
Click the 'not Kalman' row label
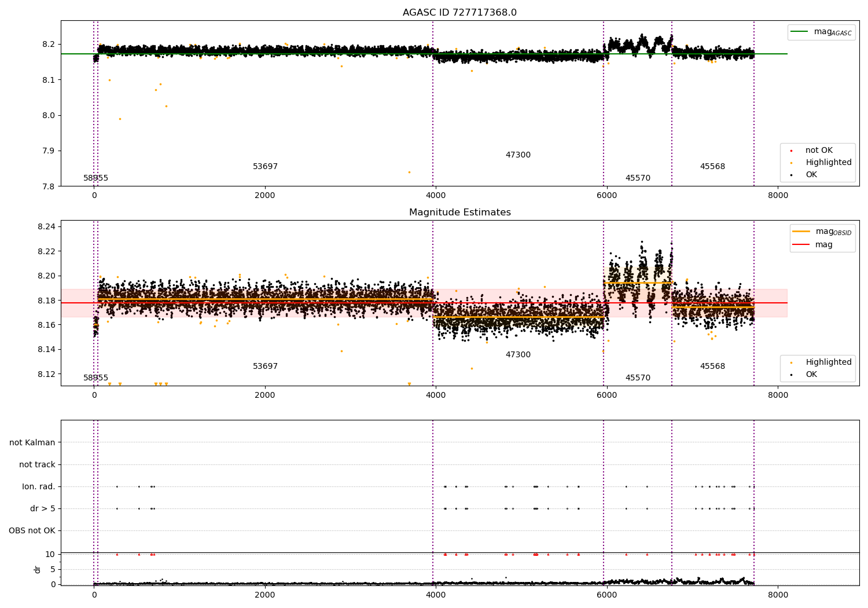[32, 443]
